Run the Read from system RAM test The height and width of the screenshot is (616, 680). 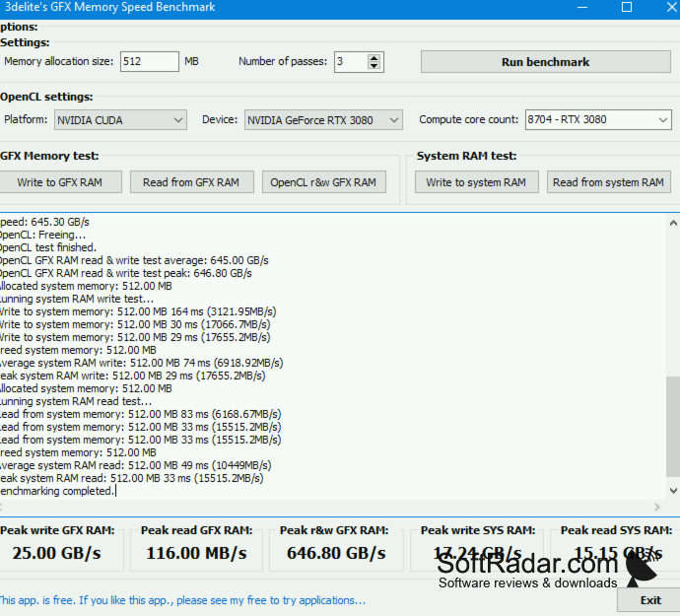click(608, 182)
